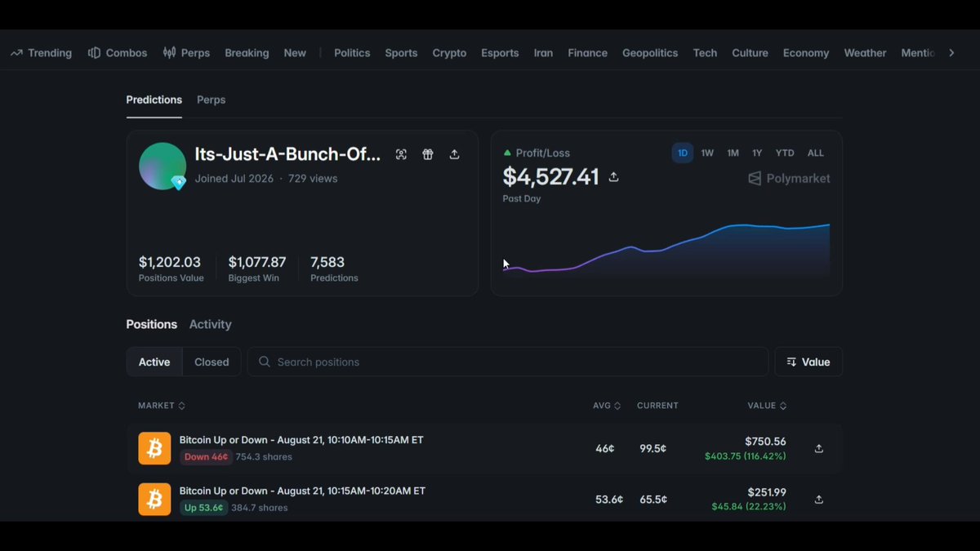This screenshot has height=551, width=980.
Task: Show Active positions
Action: (x=154, y=362)
